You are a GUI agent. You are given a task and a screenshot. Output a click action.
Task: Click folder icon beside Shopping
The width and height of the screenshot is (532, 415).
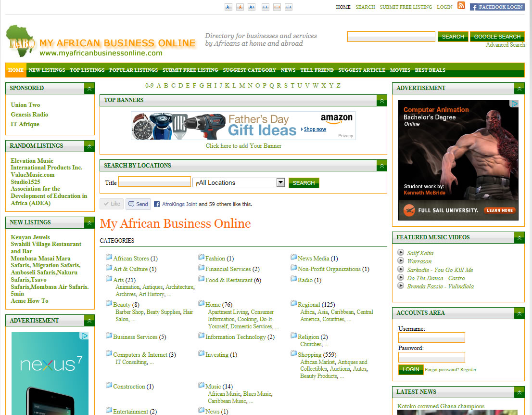coord(293,353)
